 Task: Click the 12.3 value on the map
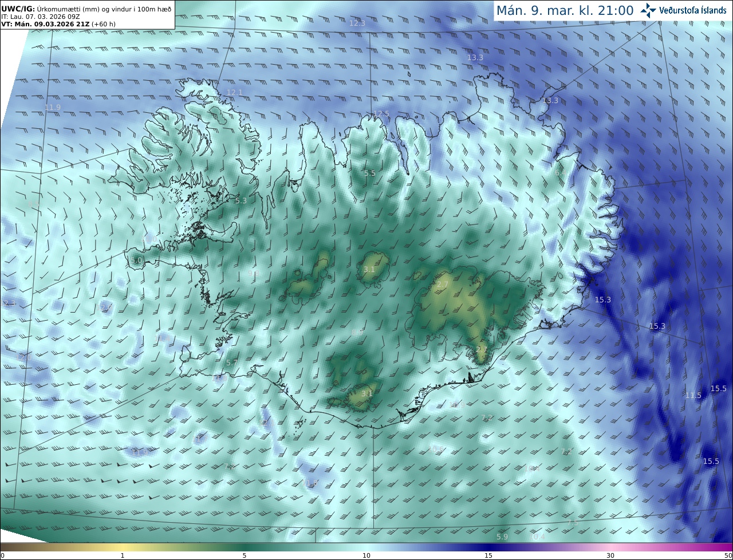pos(357,23)
